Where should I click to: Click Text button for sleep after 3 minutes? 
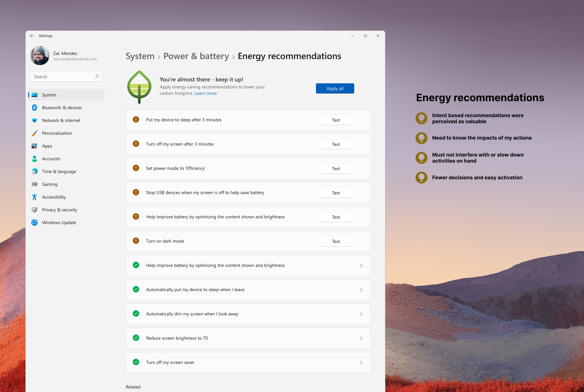336,120
